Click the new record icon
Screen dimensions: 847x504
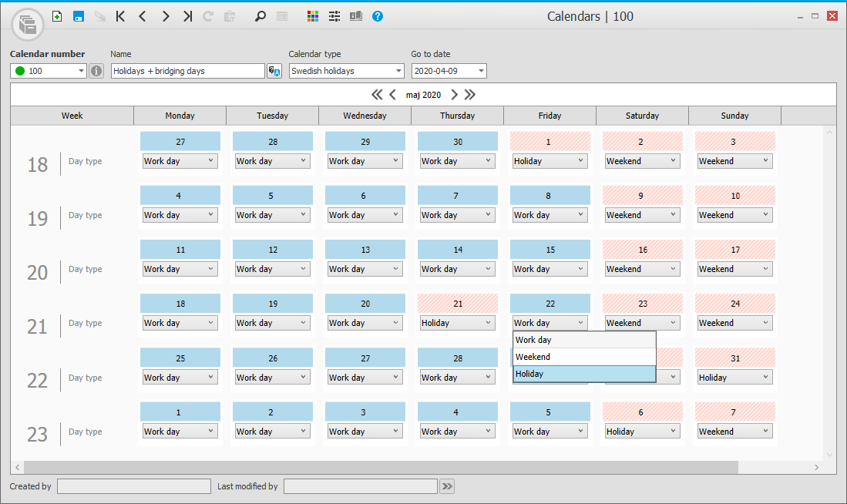[57, 16]
